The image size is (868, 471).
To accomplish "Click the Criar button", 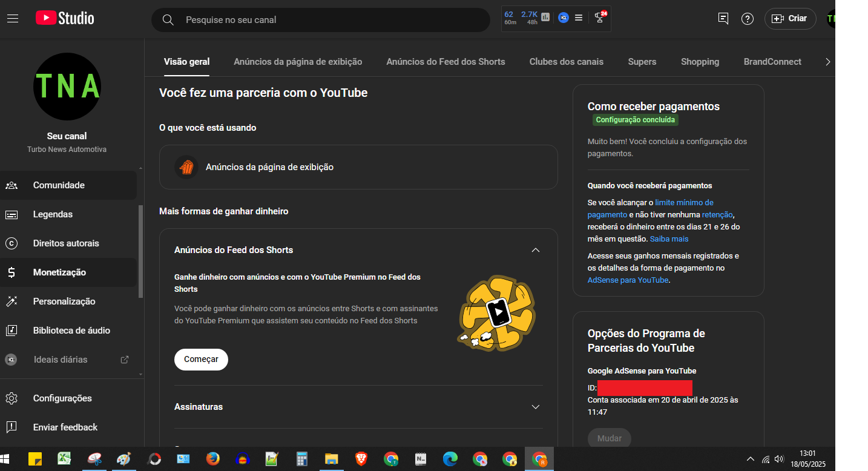I will click(791, 19).
